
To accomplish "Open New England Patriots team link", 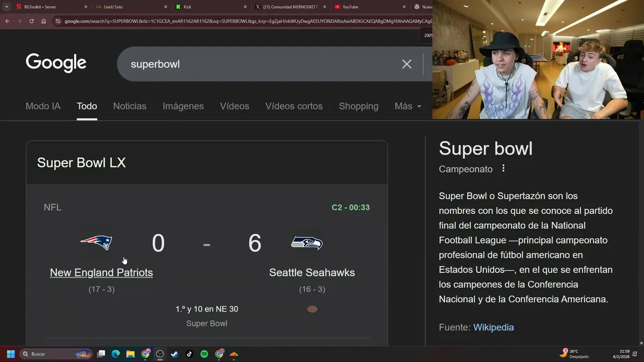I will click(101, 273).
